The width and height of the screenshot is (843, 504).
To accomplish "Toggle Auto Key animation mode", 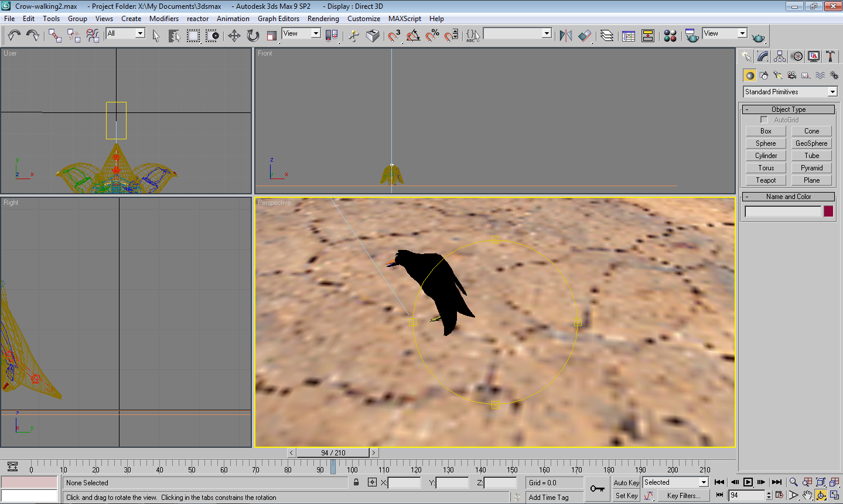I will [626, 482].
